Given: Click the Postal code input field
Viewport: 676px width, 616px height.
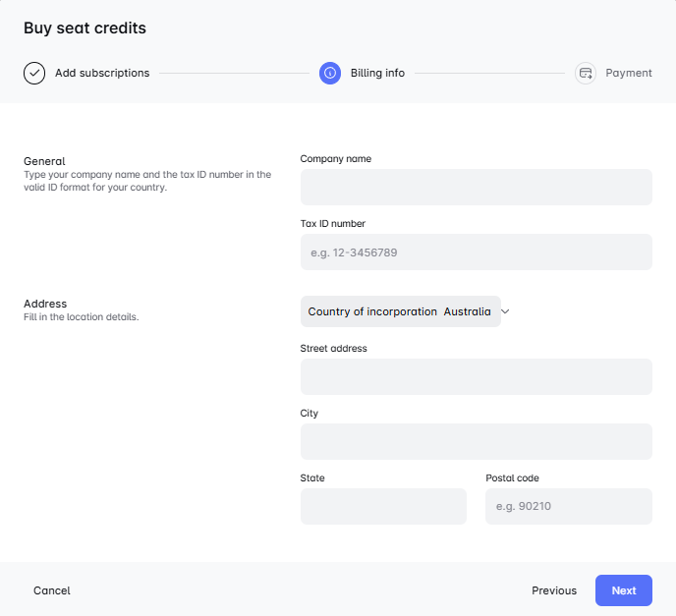Looking at the screenshot, I should [x=568, y=506].
